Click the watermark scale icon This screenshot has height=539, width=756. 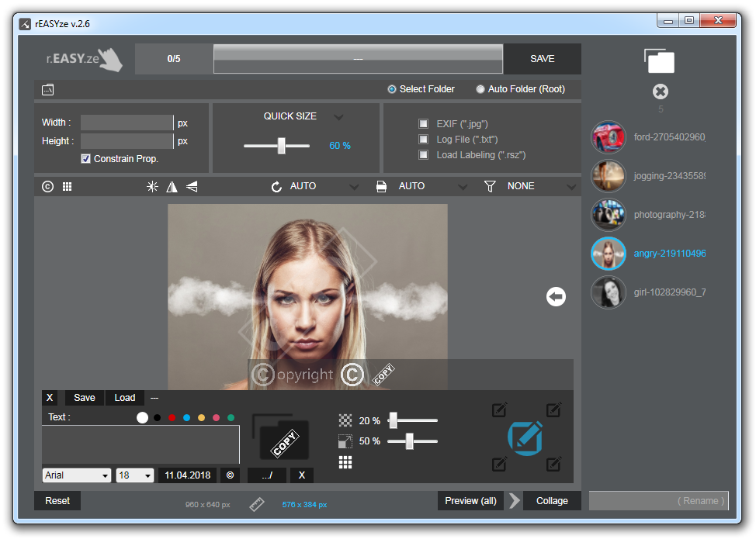click(345, 441)
